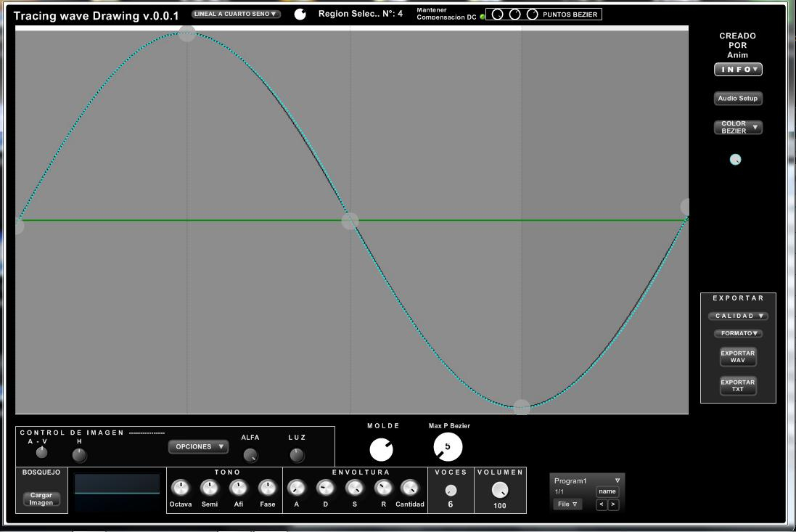Expand the COLOR BEZIER dropdown
Image resolution: width=796 pixels, height=532 pixels.
738,128
